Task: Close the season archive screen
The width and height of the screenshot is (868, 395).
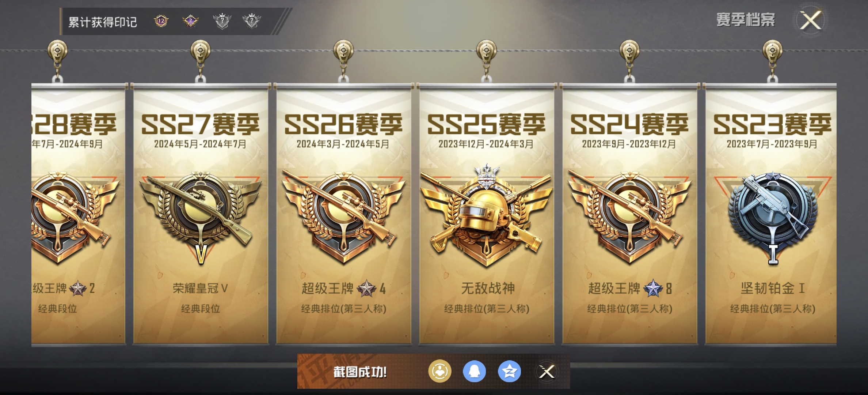Action: tap(811, 20)
